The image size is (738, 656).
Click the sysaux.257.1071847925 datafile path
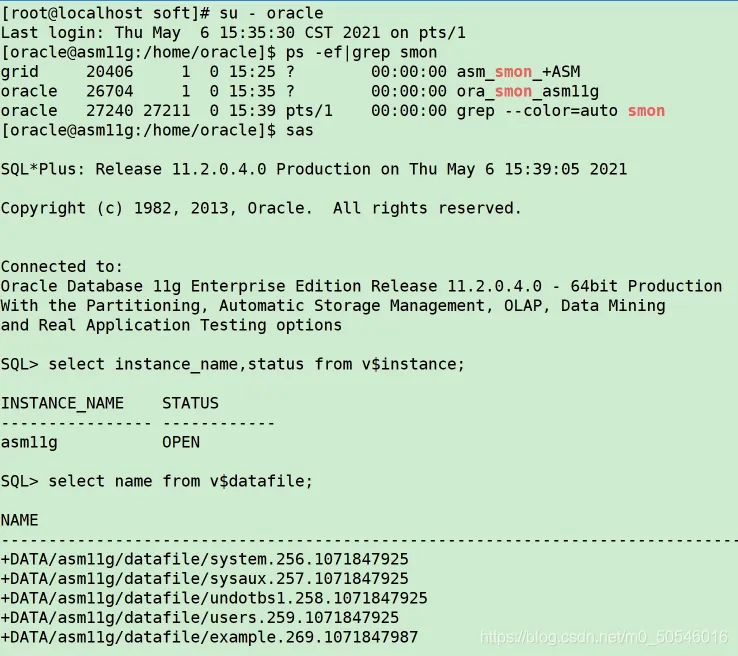coord(205,579)
